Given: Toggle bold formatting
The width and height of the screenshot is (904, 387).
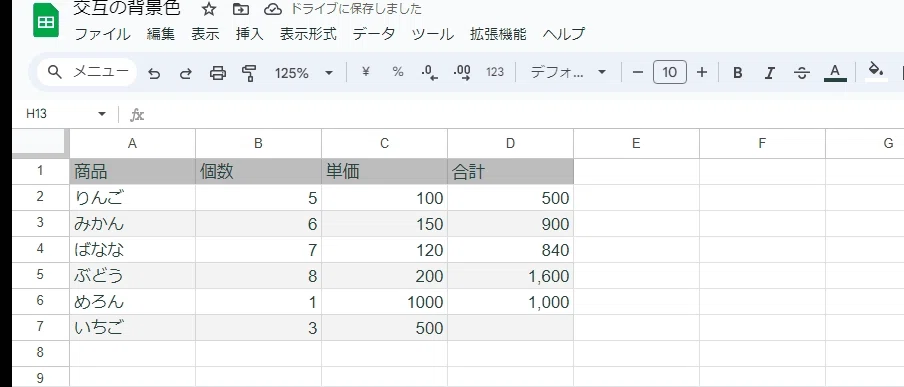Looking at the screenshot, I should (x=737, y=73).
